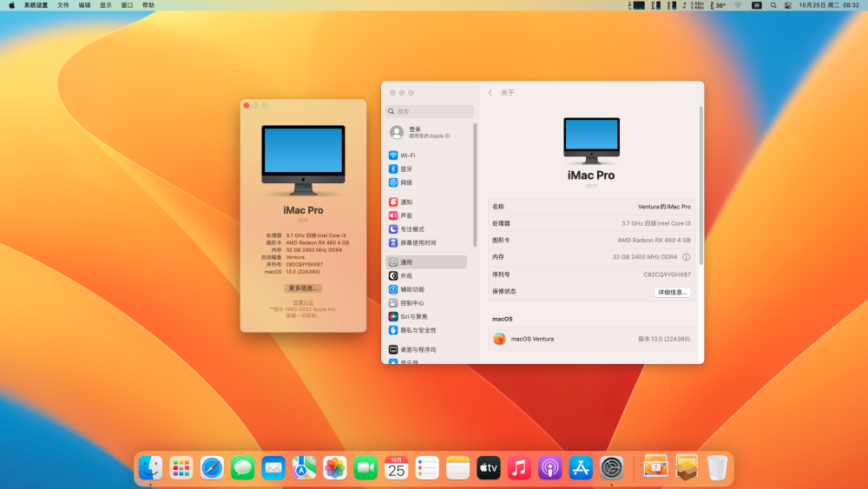This screenshot has height=489, width=868.
Task: Click the date and time in menu bar
Action: (829, 5)
